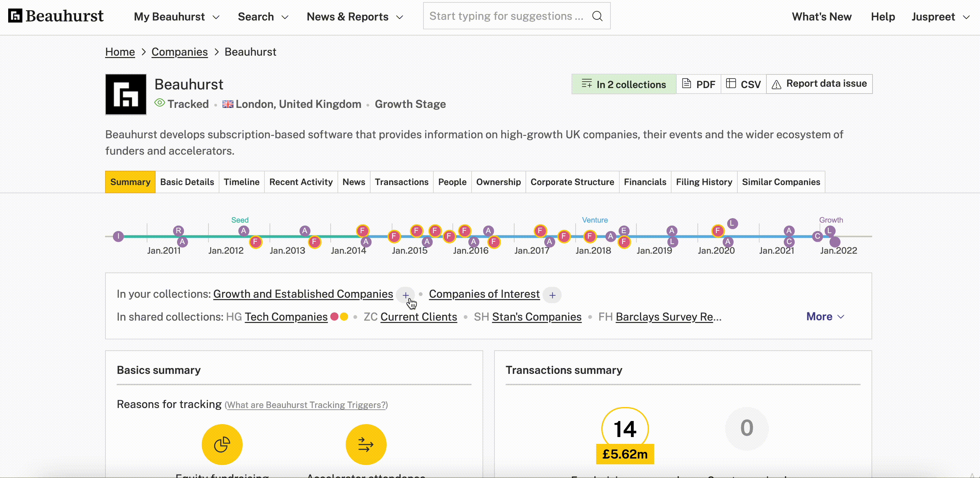980x478 pixels.
Task: Click the 0 transactions circle
Action: pos(747,428)
